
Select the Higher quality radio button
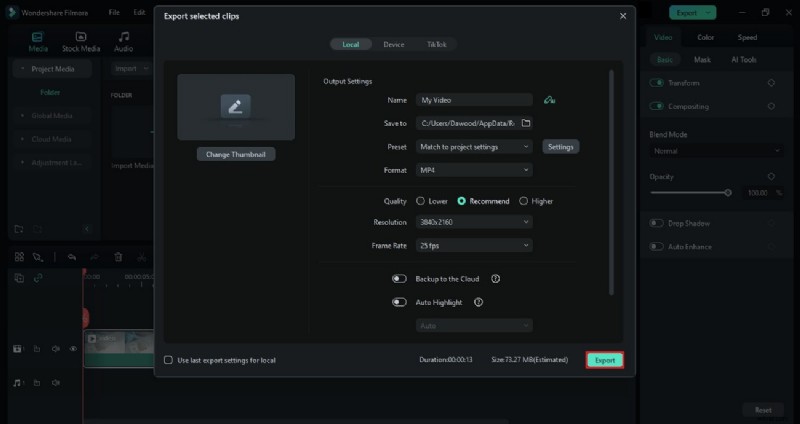(523, 201)
